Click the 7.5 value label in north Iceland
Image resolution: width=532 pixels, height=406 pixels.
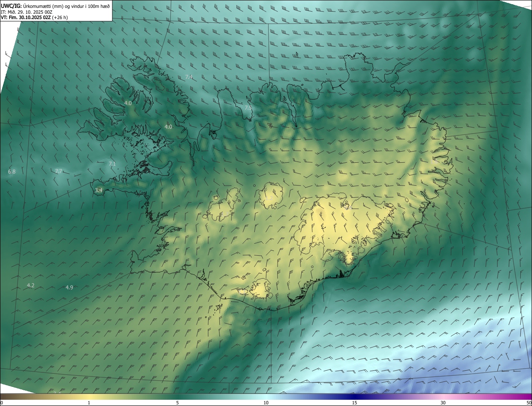tap(248, 108)
